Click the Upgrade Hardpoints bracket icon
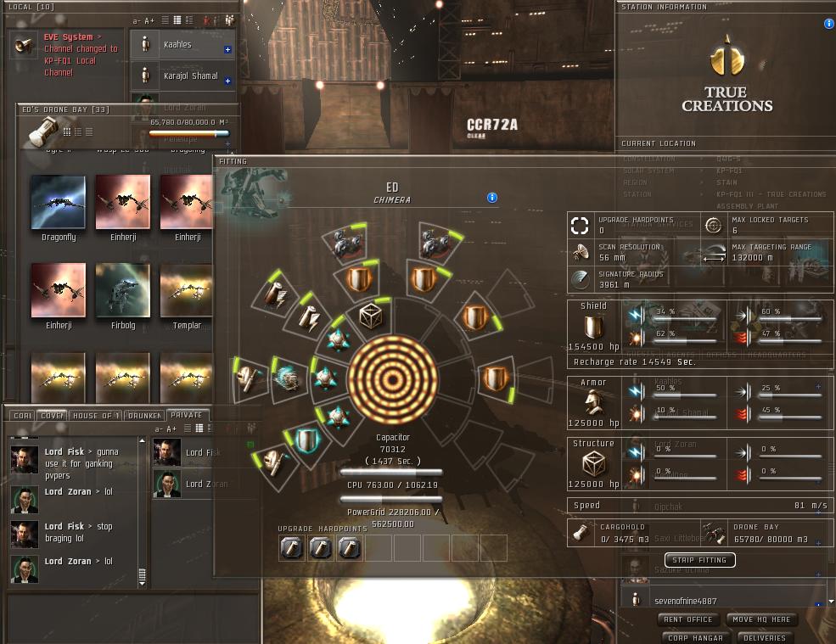Screen dimensions: 836x644 [580, 226]
